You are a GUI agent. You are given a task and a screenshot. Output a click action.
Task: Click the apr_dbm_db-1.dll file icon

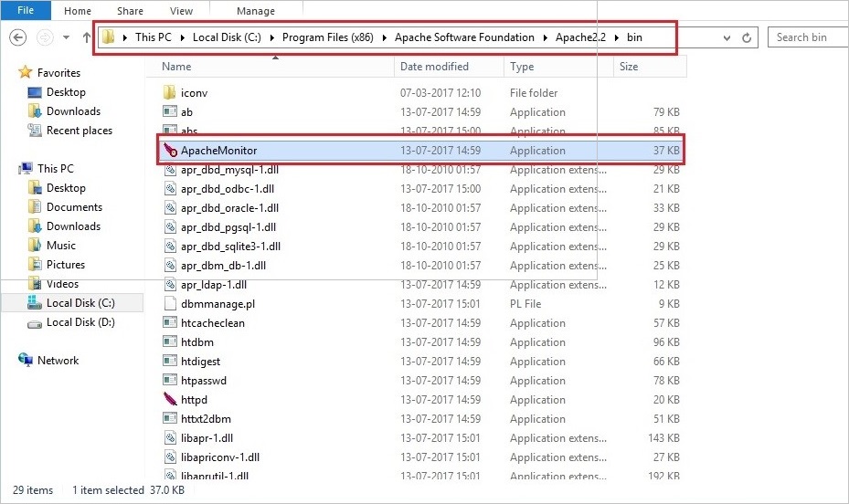[x=170, y=266]
